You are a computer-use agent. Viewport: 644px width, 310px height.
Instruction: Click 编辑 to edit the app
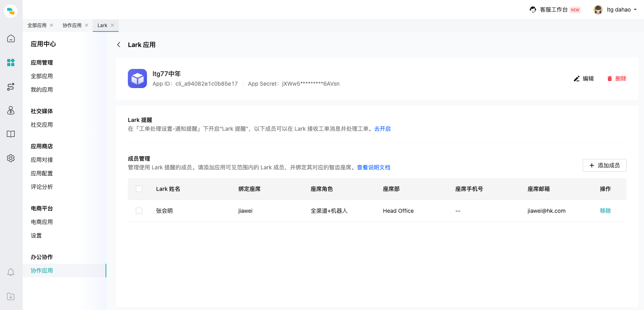(583, 78)
